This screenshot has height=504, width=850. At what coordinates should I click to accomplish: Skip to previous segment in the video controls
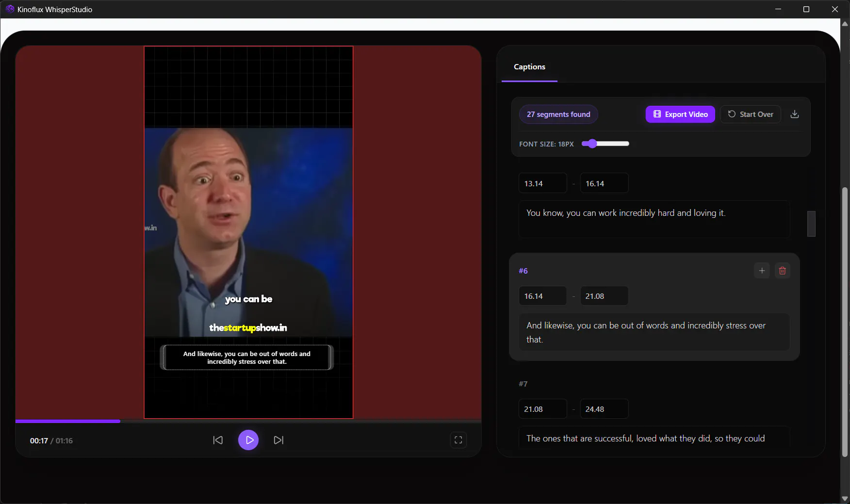(x=218, y=440)
